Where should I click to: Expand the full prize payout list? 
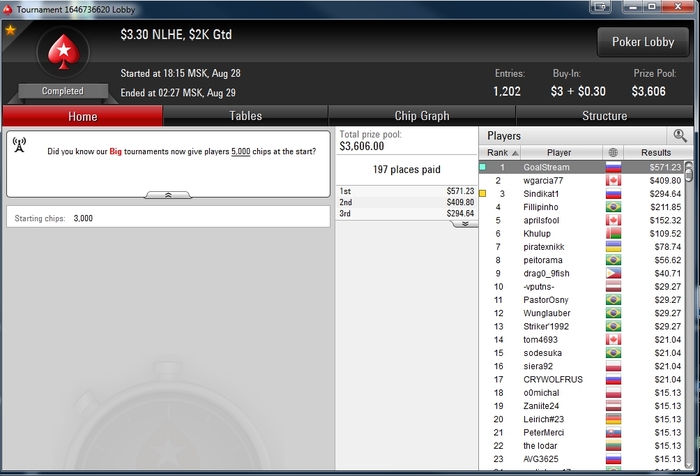pos(465,224)
